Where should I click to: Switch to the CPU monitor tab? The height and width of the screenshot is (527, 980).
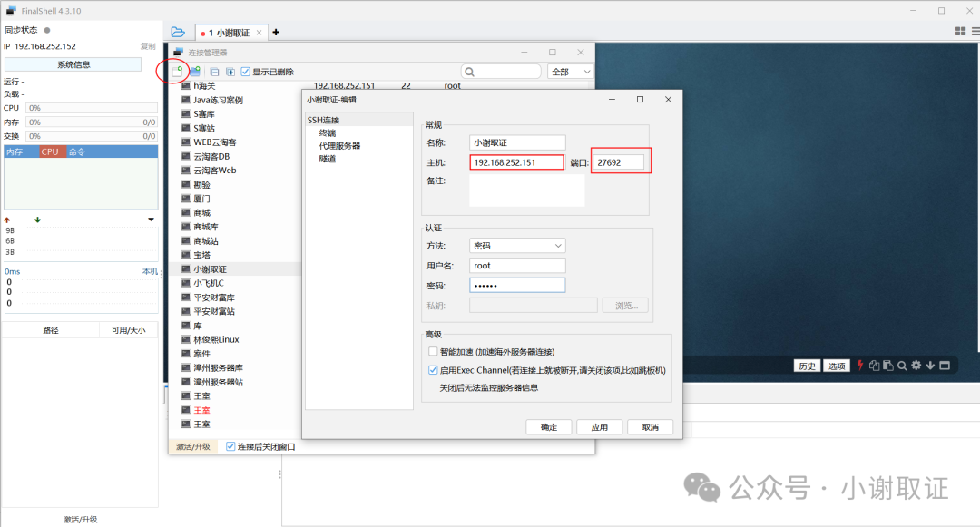point(52,151)
